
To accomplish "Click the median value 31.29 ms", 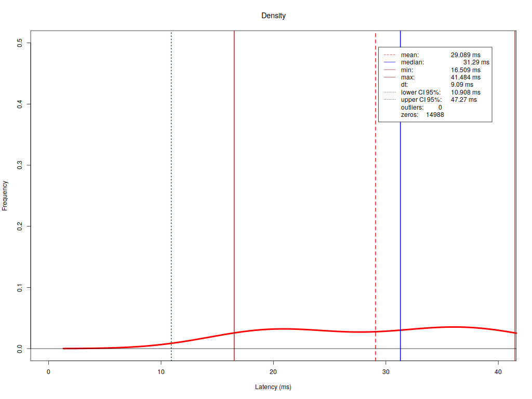I will [x=476, y=62].
